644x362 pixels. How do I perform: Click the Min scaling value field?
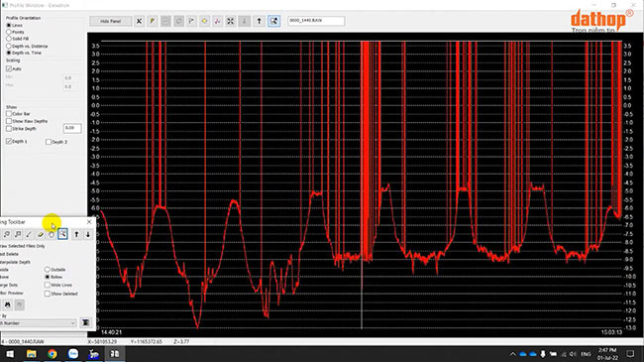(x=71, y=77)
